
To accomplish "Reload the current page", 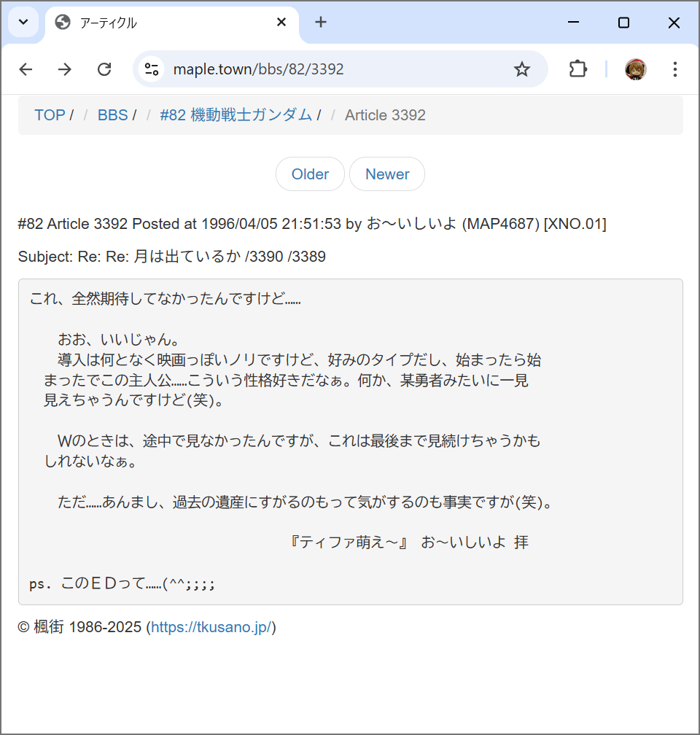I will pyautogui.click(x=104, y=69).
